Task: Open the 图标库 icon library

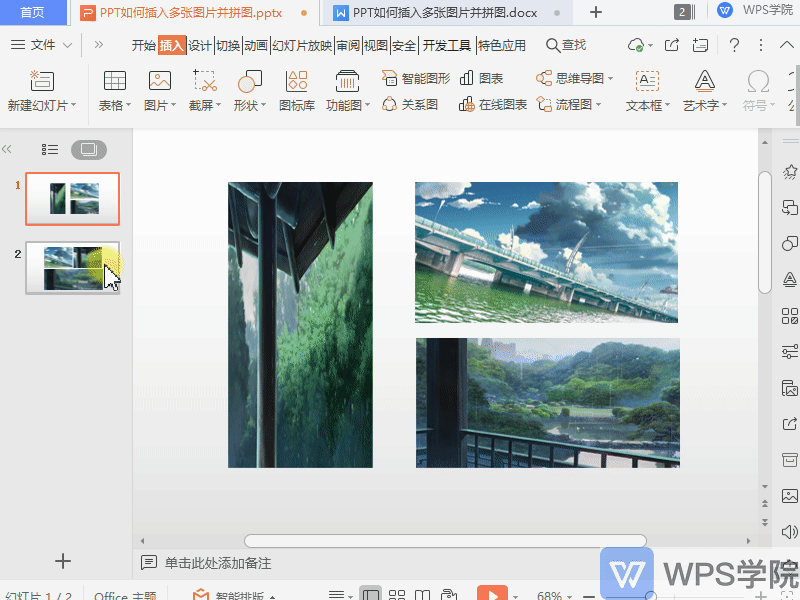Action: click(296, 82)
